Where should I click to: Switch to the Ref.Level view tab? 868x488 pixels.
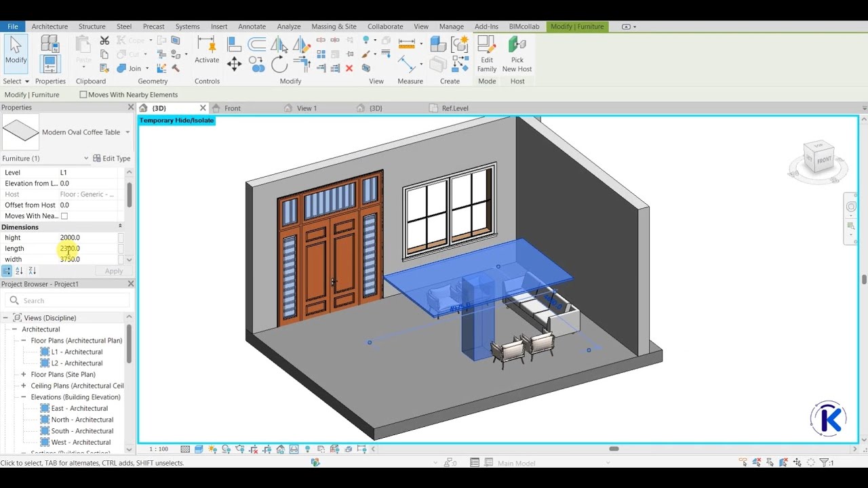point(455,108)
